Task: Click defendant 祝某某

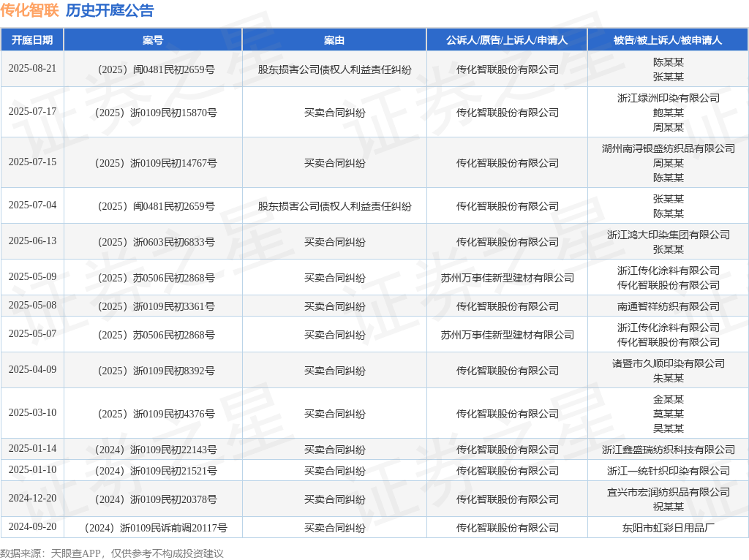Action: [669, 507]
